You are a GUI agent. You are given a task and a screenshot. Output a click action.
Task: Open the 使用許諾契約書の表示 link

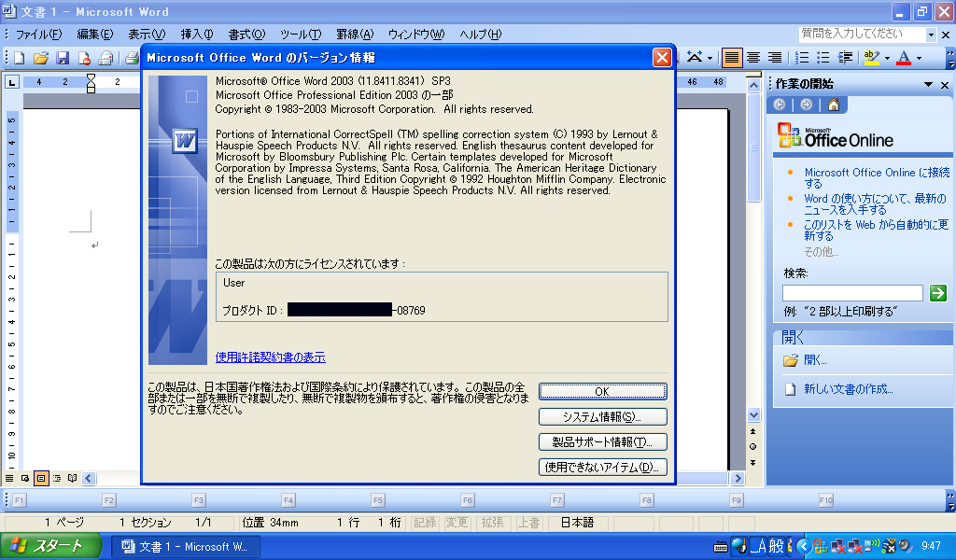click(270, 357)
